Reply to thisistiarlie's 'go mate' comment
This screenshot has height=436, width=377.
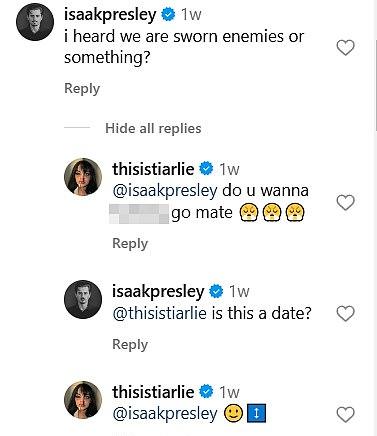pyautogui.click(x=130, y=243)
